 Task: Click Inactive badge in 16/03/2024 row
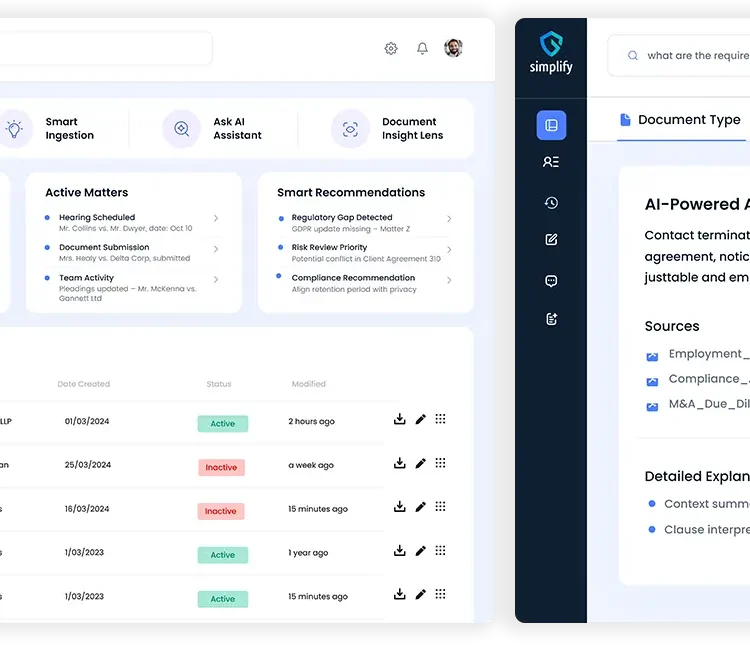click(x=221, y=511)
